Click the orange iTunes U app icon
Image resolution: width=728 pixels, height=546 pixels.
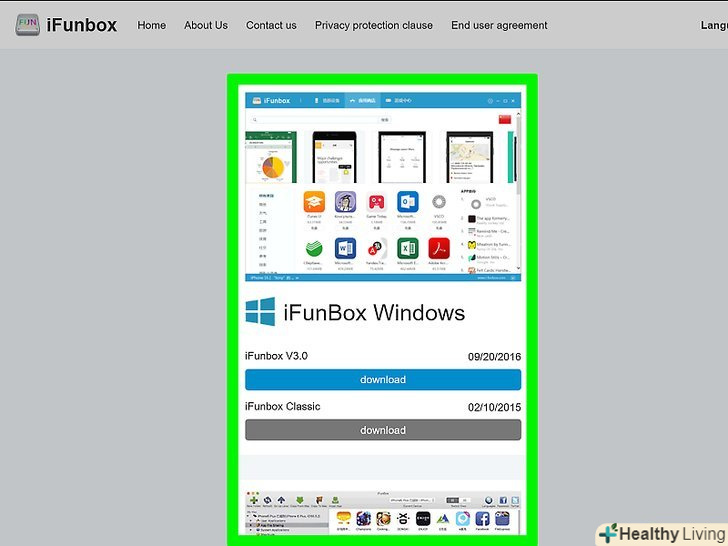314,202
